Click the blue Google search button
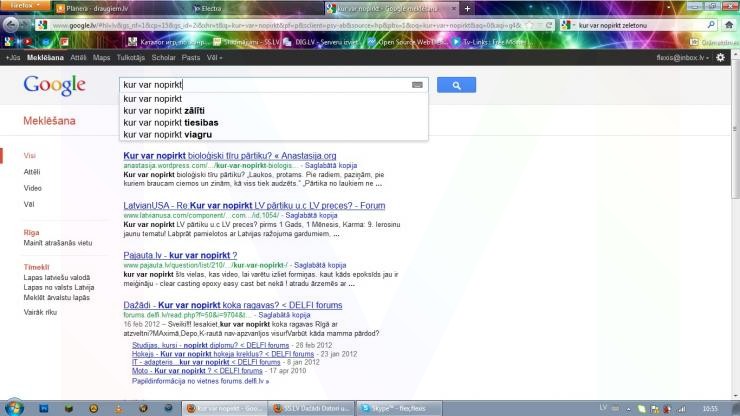Screen dimensions: 740x416 click(455, 86)
